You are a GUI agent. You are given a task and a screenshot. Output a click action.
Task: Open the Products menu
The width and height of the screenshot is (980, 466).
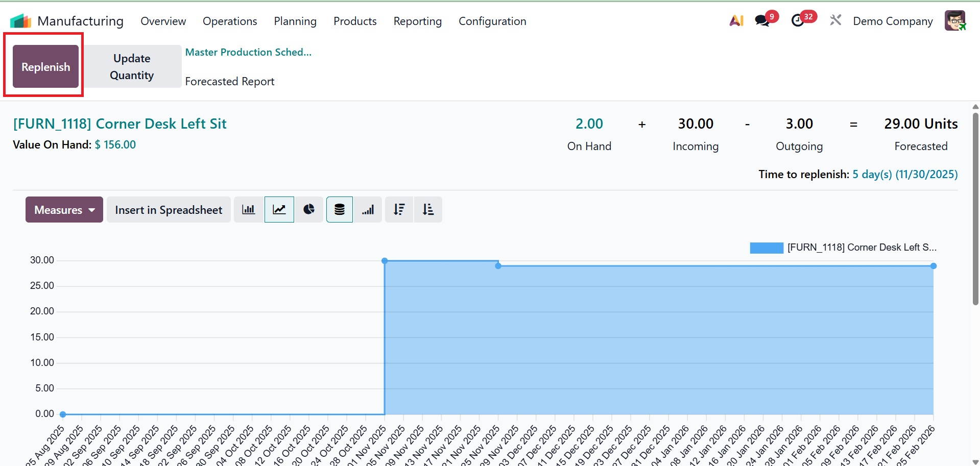(355, 21)
